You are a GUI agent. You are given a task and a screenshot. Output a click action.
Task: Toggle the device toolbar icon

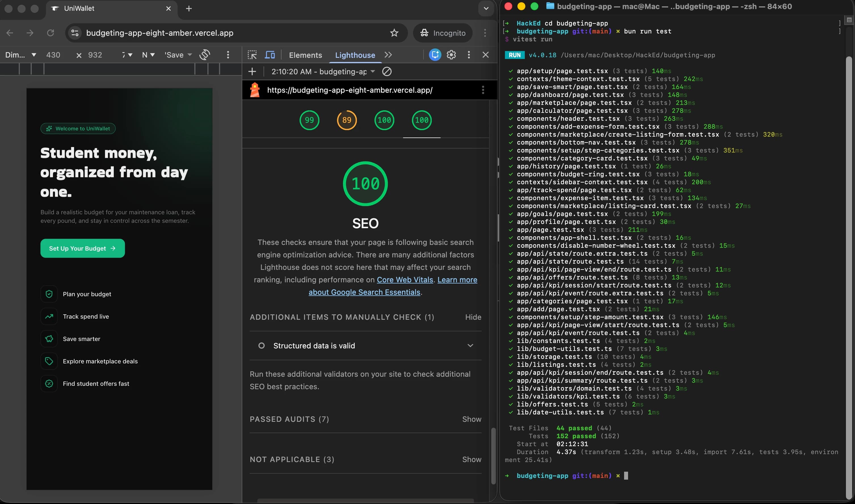pyautogui.click(x=270, y=55)
